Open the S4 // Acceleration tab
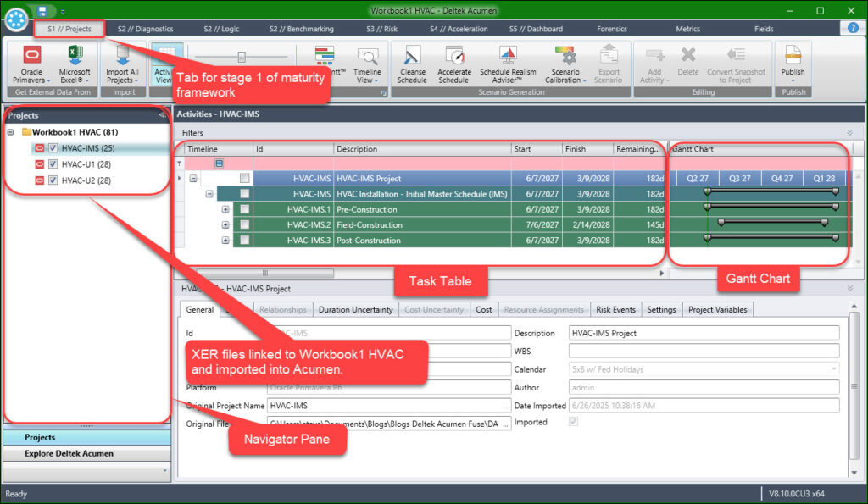 point(459,29)
